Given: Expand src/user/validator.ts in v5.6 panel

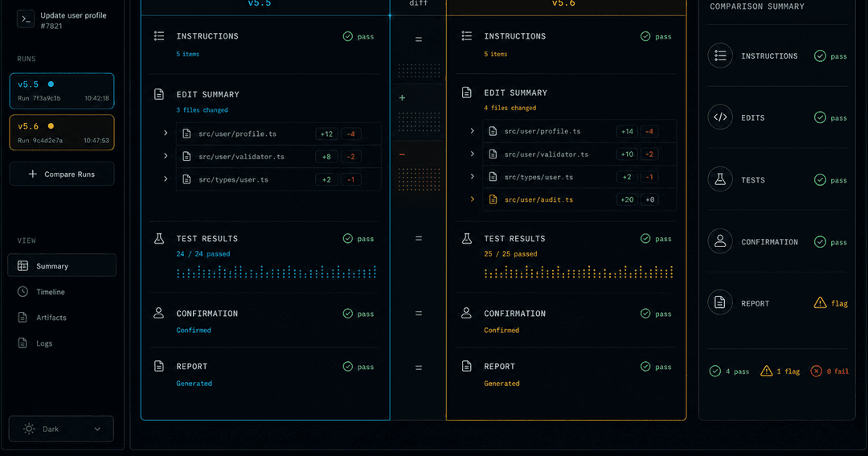Looking at the screenshot, I should pyautogui.click(x=473, y=154).
